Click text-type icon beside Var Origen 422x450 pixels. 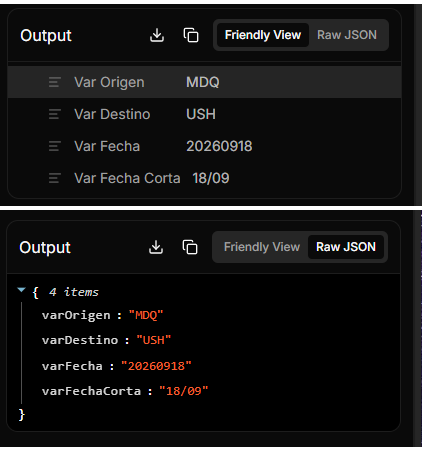[x=55, y=82]
